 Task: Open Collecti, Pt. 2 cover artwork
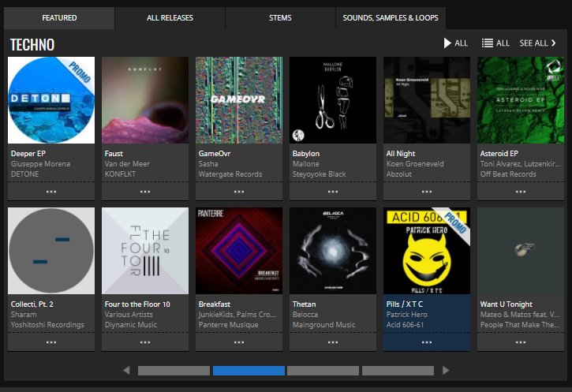coord(51,251)
